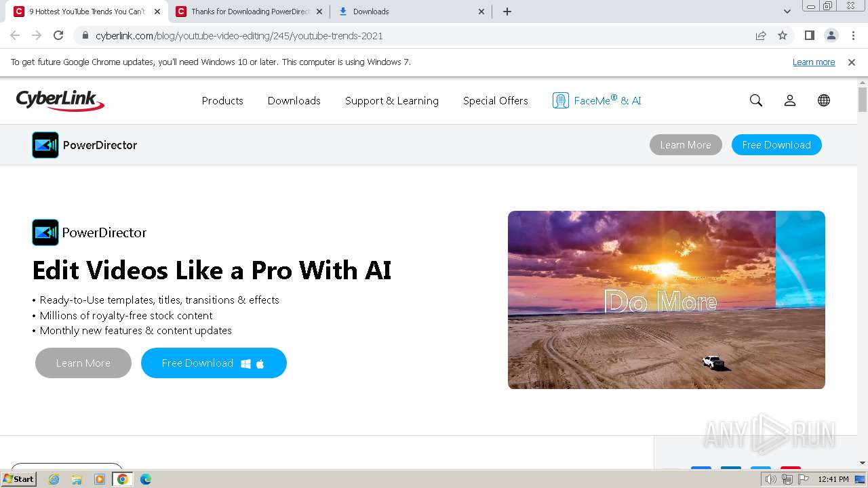Viewport: 868px width, 488px height.
Task: Open File Explorer from the taskbar
Action: point(77,479)
